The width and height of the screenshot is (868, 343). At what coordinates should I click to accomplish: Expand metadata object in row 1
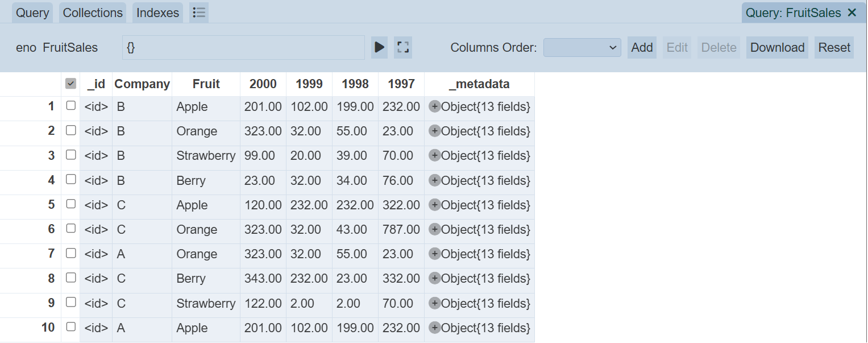tap(434, 106)
